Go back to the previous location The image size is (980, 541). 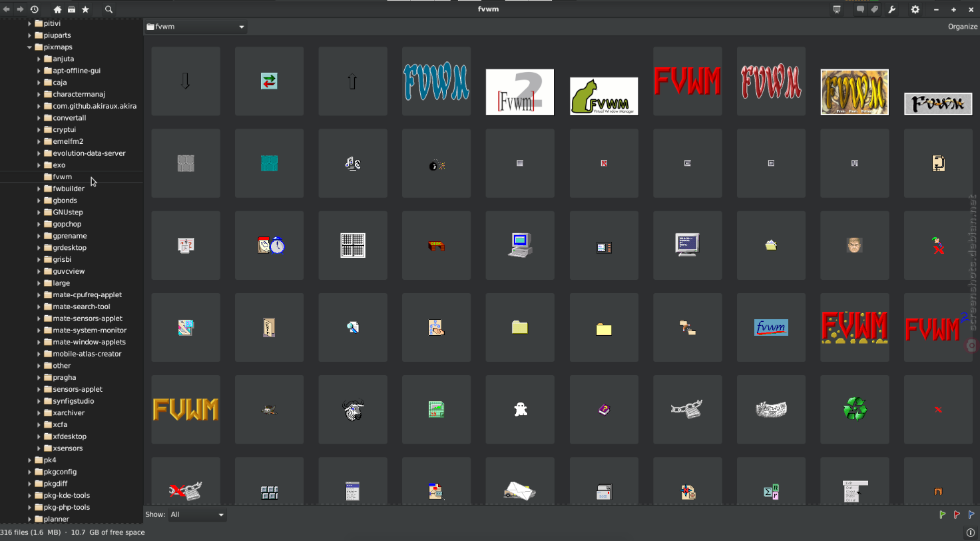7,9
